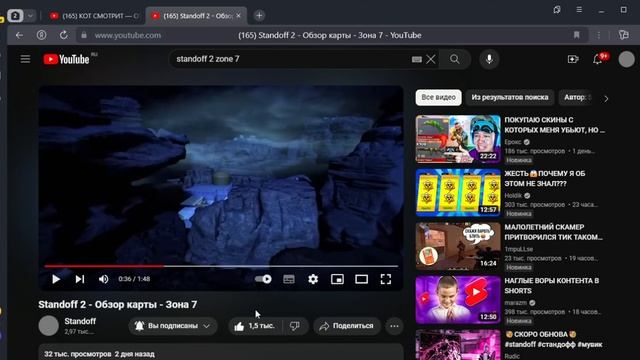Open thumbnail of МАЛОЛЕТНИЙ СКАМЕР video
The image size is (640, 360).
[x=458, y=246]
